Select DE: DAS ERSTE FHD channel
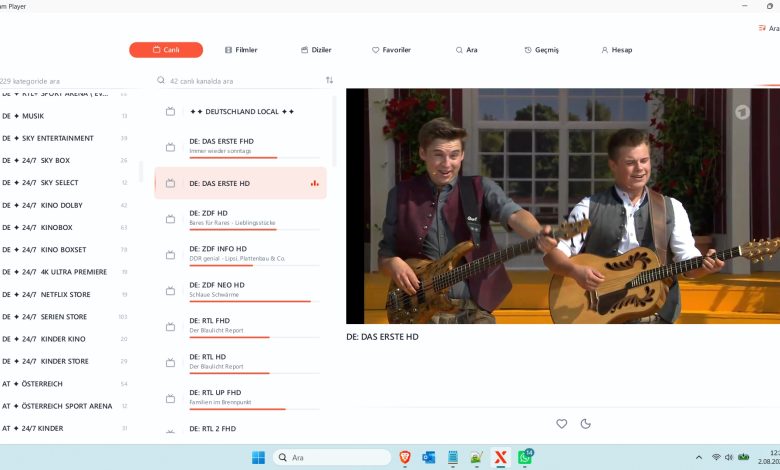780x470 pixels. [x=240, y=147]
